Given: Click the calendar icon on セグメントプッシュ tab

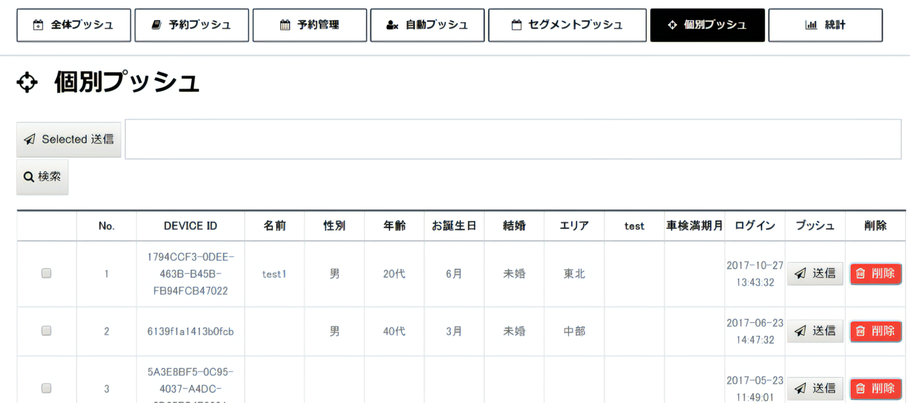Looking at the screenshot, I should pos(516,25).
